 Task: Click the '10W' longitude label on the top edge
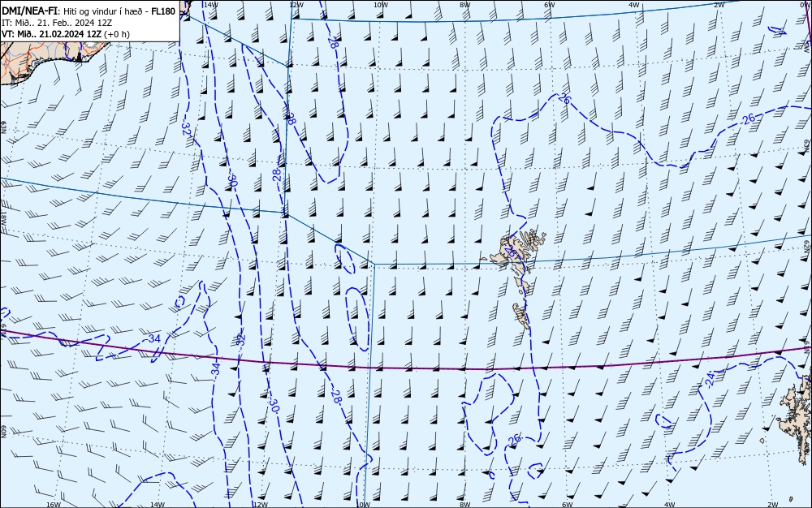381,5
